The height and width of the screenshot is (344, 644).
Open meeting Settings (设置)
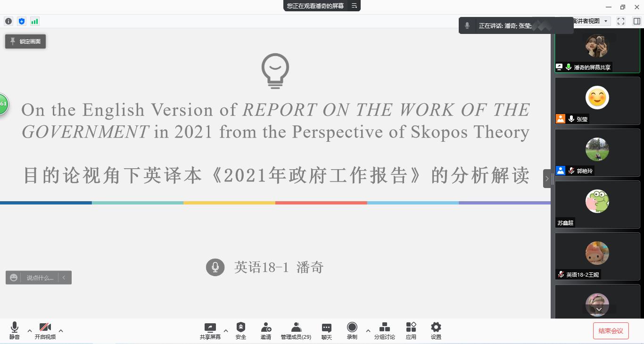coord(436,330)
